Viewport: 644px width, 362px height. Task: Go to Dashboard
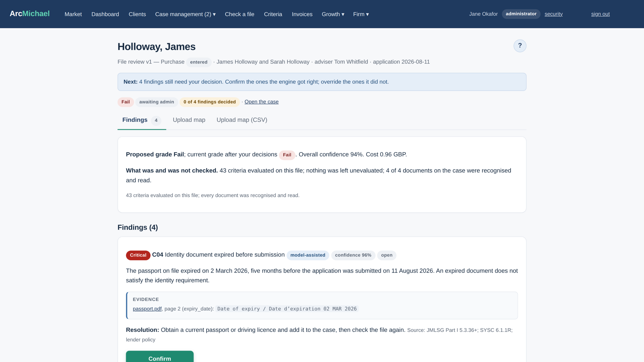pos(105,14)
